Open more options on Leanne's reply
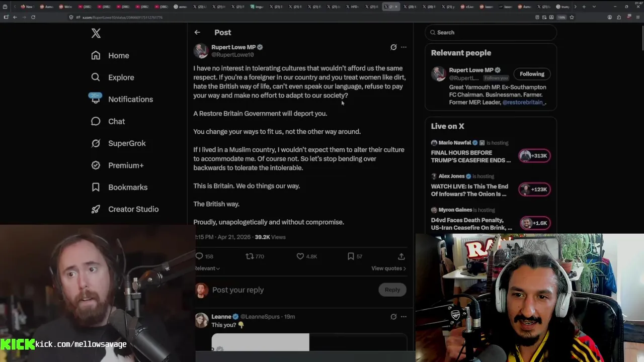This screenshot has height=362, width=644. pyautogui.click(x=404, y=317)
